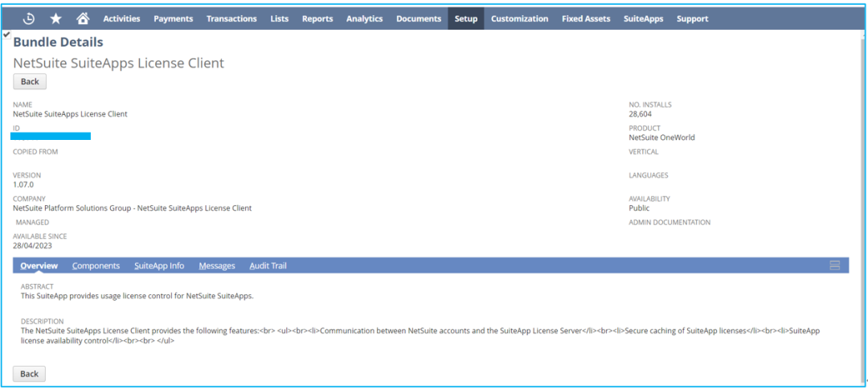Open the Activities menu
This screenshot has height=390, width=868.
[x=122, y=18]
